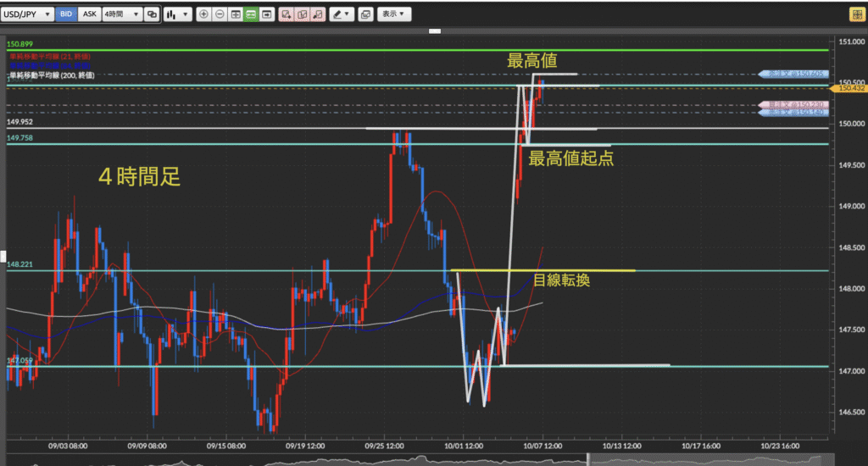Click the middle pink order tool icon
868x466 pixels.
302,14
